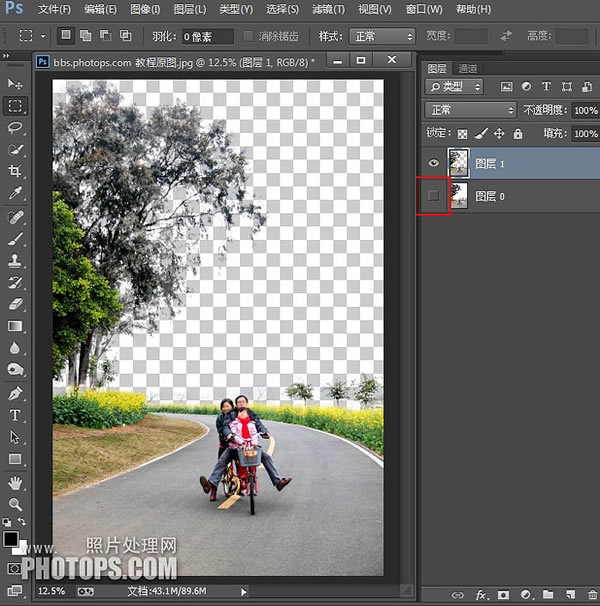Open the 填充 fill value box
Image resolution: width=600 pixels, height=606 pixels.
pyautogui.click(x=585, y=134)
